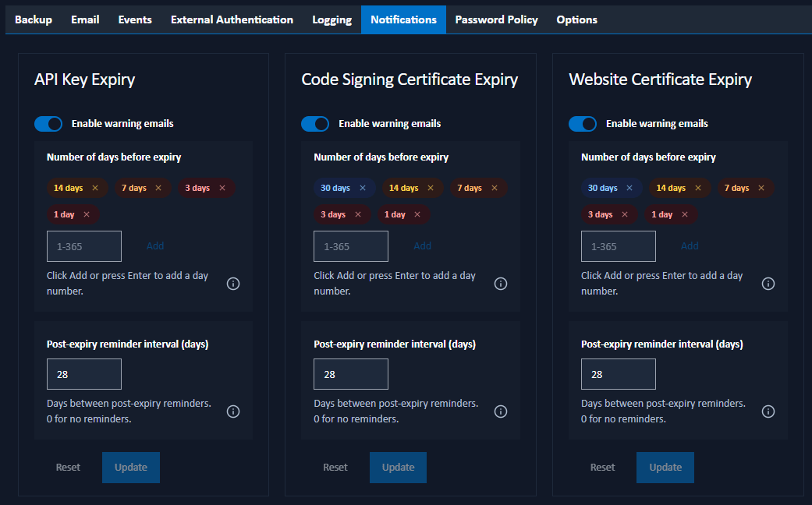Go to External Authentication tab
This screenshot has height=505, width=812.
232,19
